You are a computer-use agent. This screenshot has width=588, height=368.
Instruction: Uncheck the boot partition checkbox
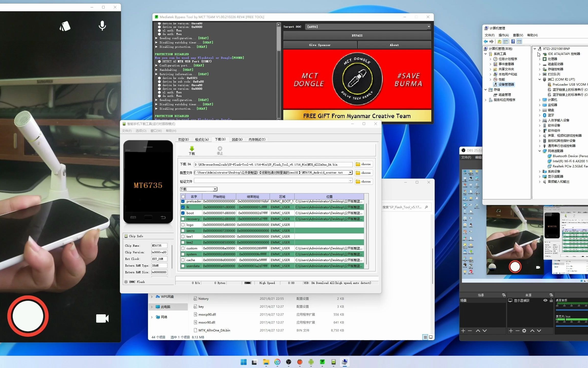coord(183,213)
